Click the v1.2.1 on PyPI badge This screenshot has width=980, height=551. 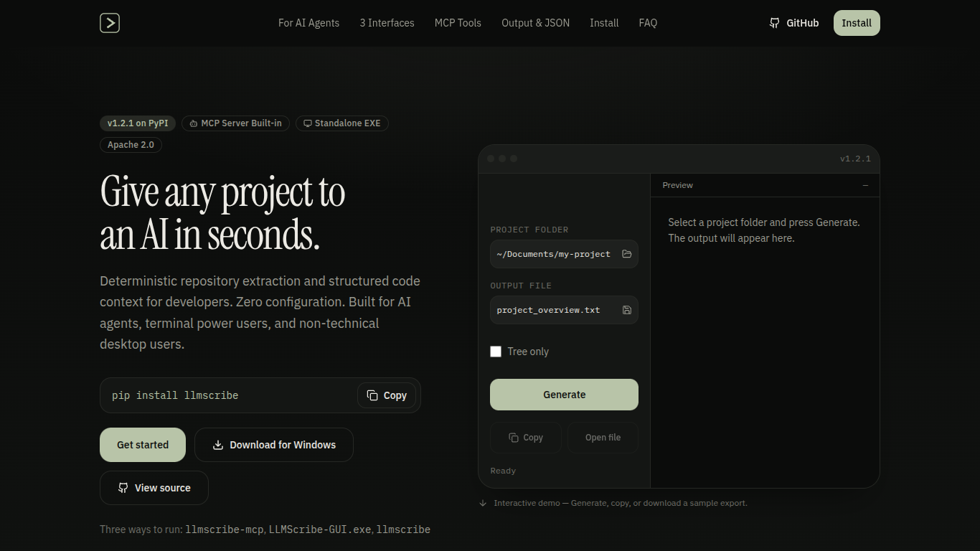coord(138,123)
